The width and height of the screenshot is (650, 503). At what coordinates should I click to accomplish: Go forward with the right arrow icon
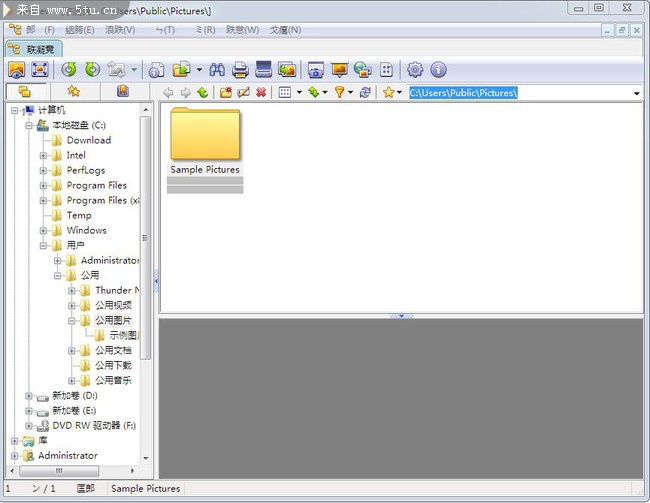(x=185, y=92)
